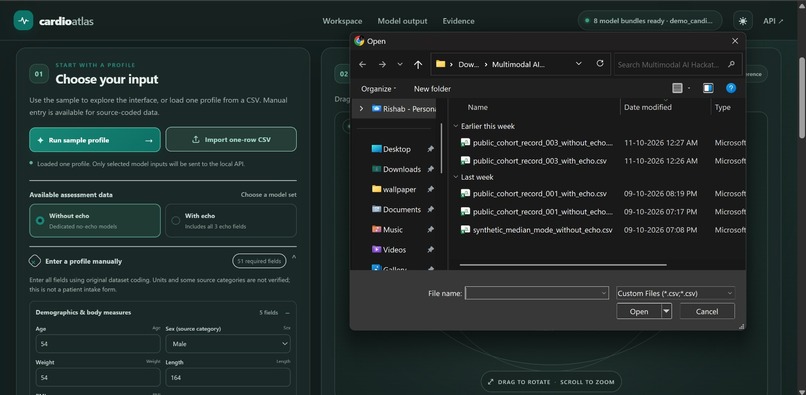This screenshot has width=806, height=395.
Task: Click the 51 required fields badge
Action: point(259,261)
